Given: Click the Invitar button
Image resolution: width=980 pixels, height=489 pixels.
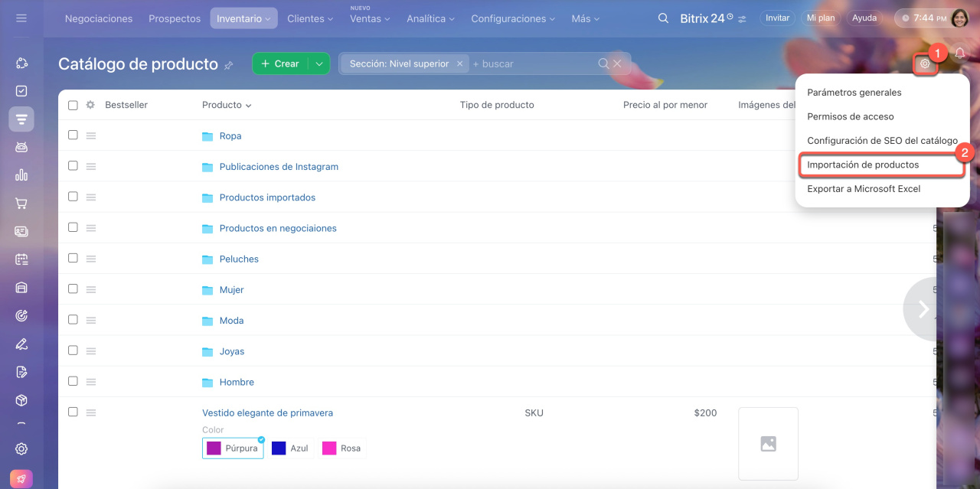Looking at the screenshot, I should tap(777, 18).
